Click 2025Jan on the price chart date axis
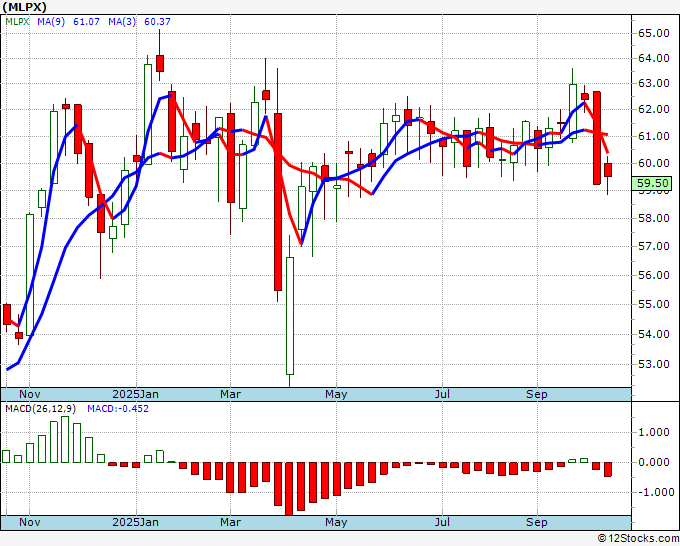Screen dimensions: 680x546 pos(135,394)
